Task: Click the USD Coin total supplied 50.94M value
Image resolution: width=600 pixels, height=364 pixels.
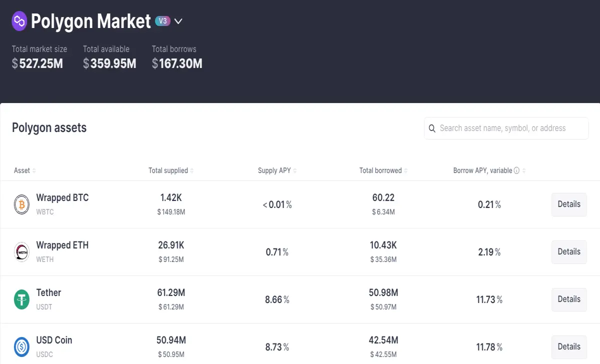Action: pyautogui.click(x=171, y=340)
